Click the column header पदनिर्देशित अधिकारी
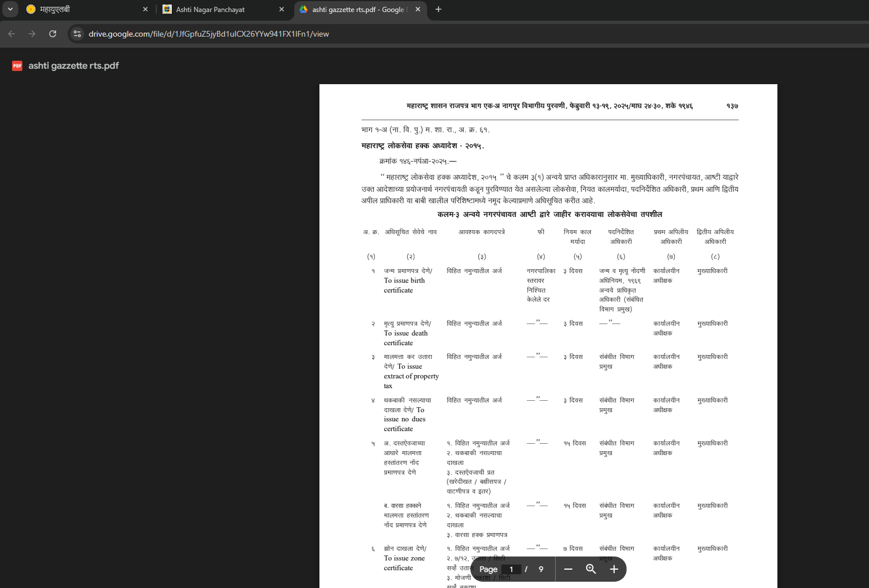869x588 pixels. coord(621,236)
